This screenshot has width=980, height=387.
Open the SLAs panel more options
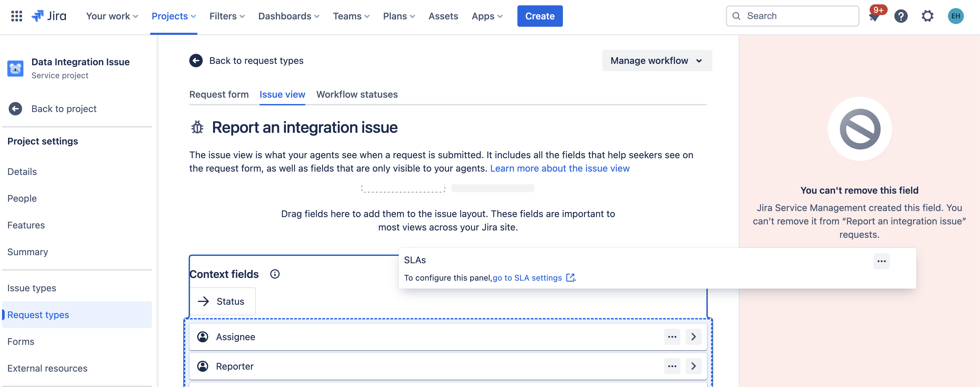point(881,261)
